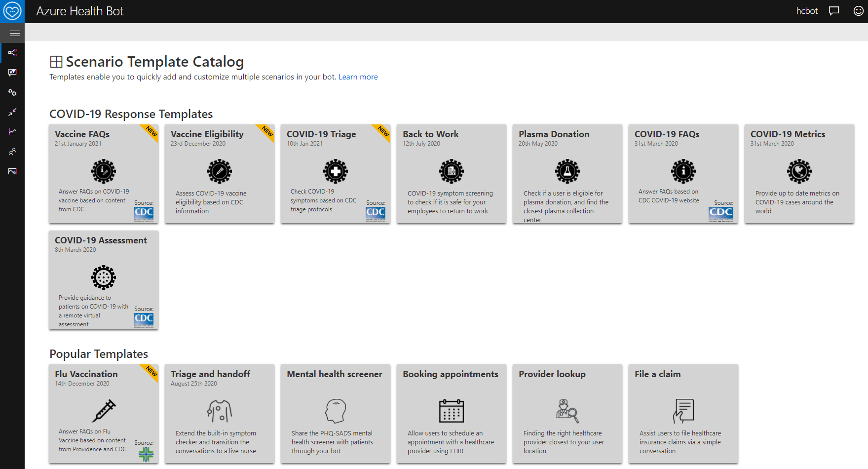The height and width of the screenshot is (469, 868).
Task: Open the COVID-19 Metrics template title
Action: click(x=788, y=134)
